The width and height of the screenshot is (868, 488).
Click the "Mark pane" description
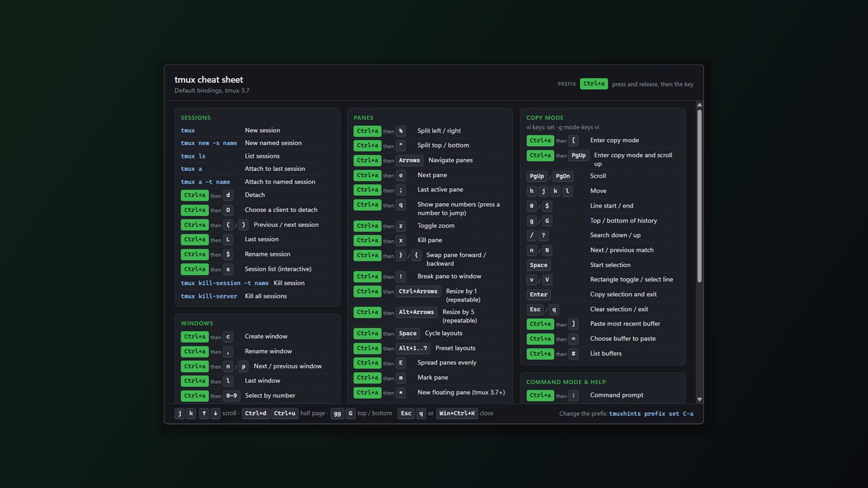[x=432, y=378]
